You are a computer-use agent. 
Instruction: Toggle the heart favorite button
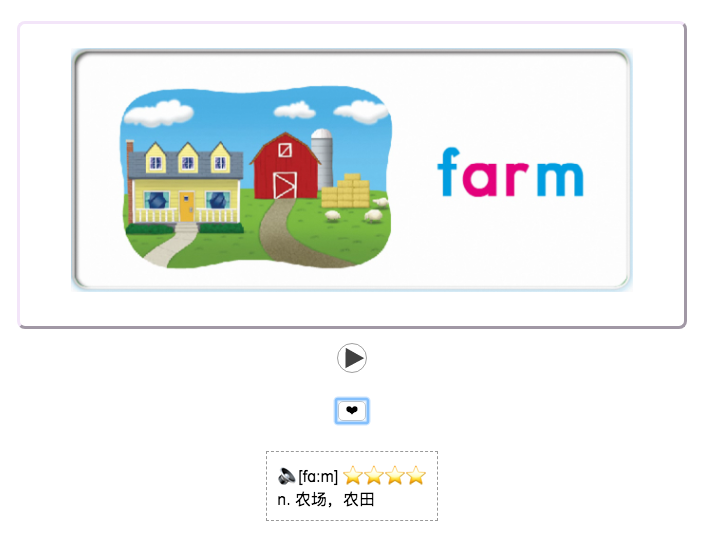point(352,410)
